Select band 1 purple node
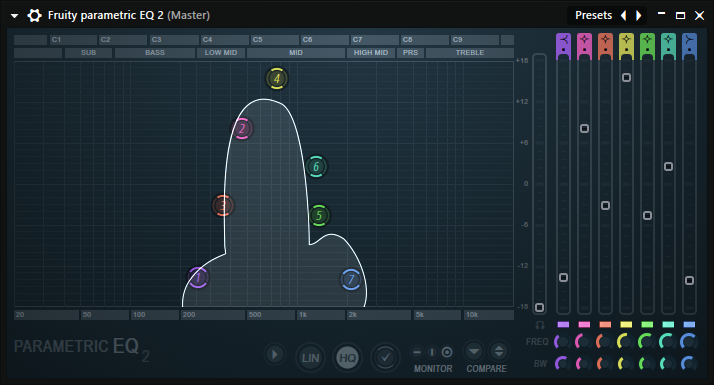The image size is (714, 385). pos(198,277)
